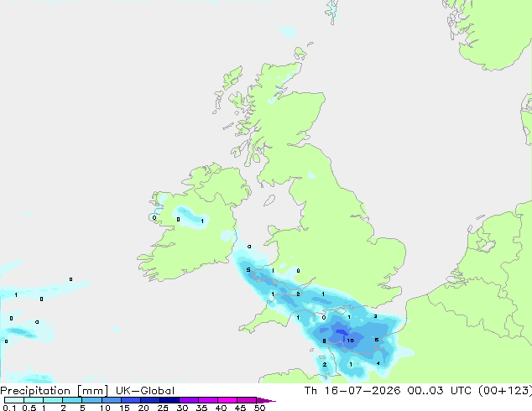Viewport: 532px width, 411px height.
Task: Click the "15" value over the English Channel
Action: (351, 341)
